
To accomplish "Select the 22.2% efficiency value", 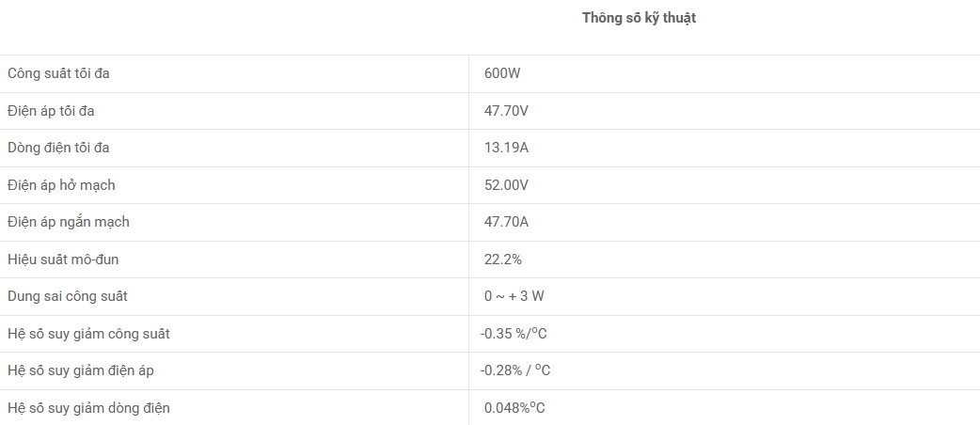I will point(502,260).
